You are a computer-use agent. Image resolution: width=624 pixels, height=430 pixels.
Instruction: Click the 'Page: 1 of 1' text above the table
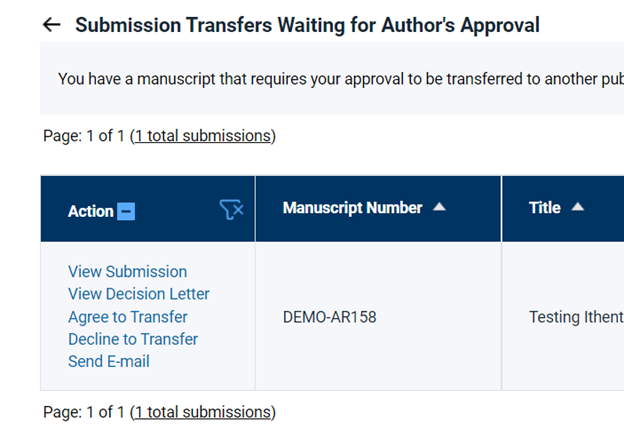coord(84,136)
